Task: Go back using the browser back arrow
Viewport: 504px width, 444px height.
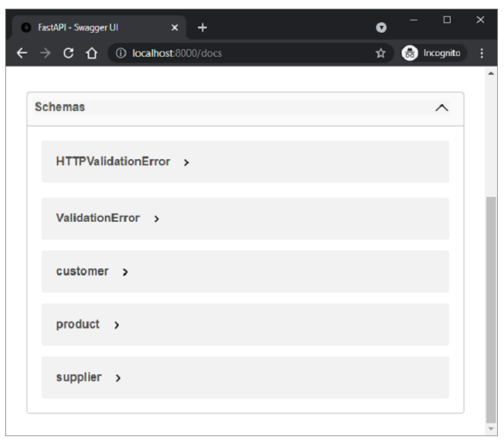Action: click(22, 53)
